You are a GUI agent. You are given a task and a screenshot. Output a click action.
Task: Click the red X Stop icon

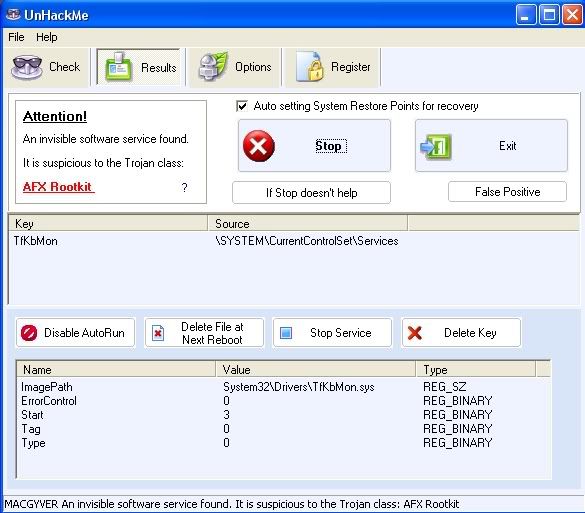coord(259,146)
